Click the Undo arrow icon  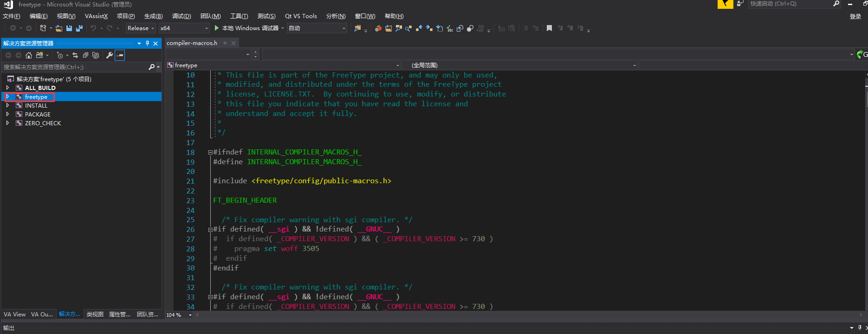93,28
